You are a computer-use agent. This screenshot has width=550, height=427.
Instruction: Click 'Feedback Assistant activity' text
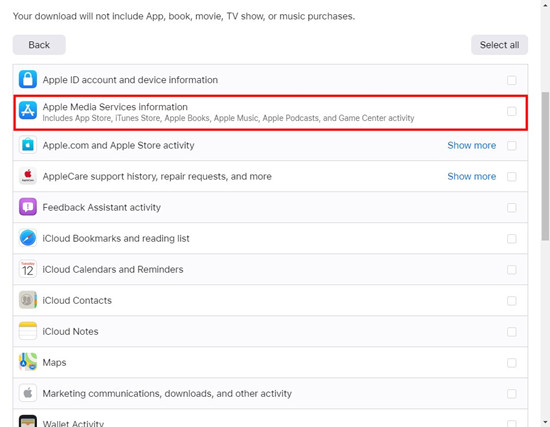coord(101,207)
